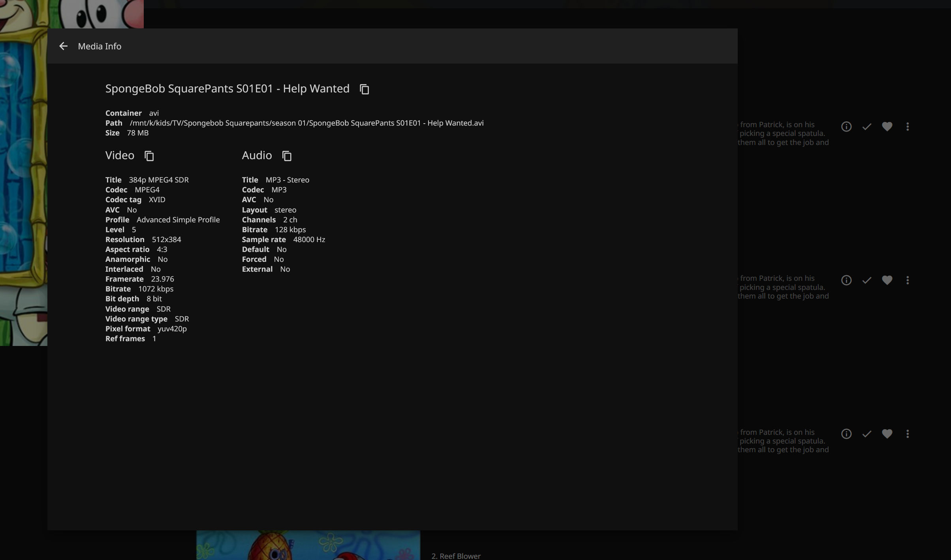The width and height of the screenshot is (951, 560).
Task: Open more options menu on third row
Action: click(908, 434)
